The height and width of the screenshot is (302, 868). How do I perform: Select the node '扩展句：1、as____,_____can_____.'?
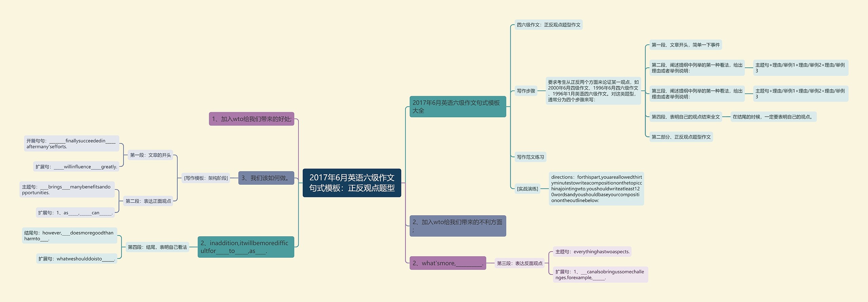pyautogui.click(x=75, y=213)
